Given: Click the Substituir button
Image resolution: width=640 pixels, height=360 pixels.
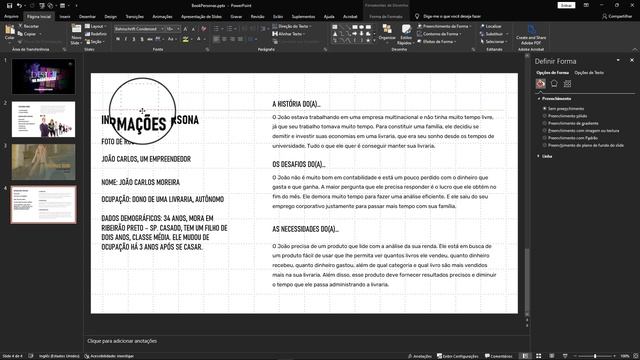Looking at the screenshot, I should click(494, 34).
